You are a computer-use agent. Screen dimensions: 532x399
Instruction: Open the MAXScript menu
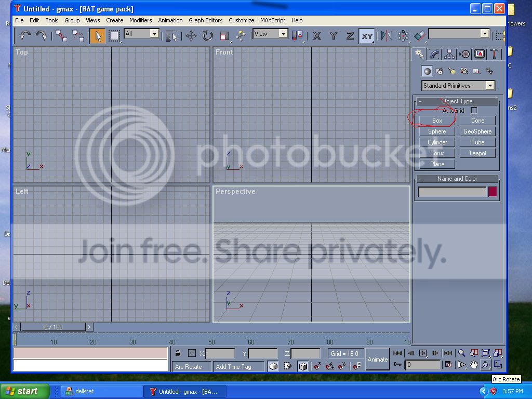click(x=273, y=20)
